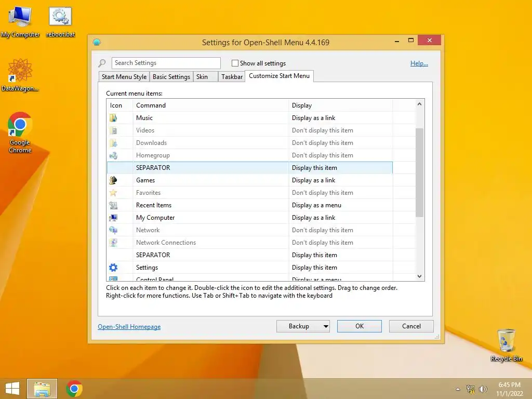The image size is (532, 399).
Task: Click the Recent Items row icon
Action: click(113, 205)
